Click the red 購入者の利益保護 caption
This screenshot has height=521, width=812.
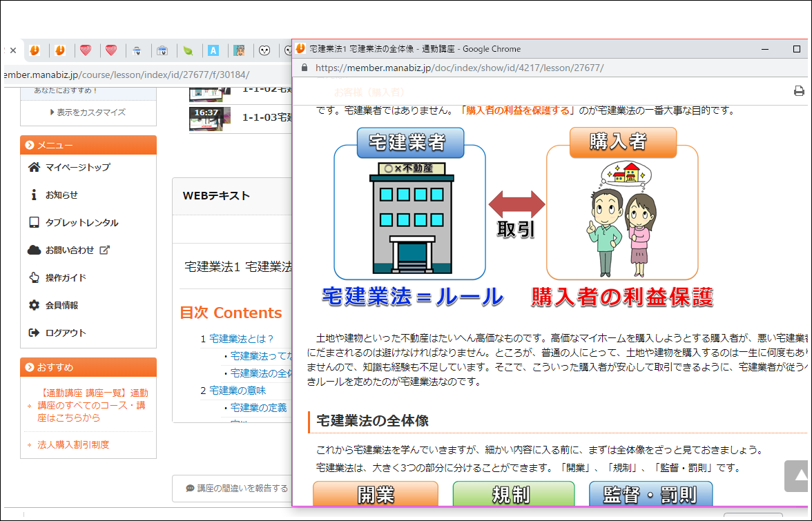click(623, 297)
